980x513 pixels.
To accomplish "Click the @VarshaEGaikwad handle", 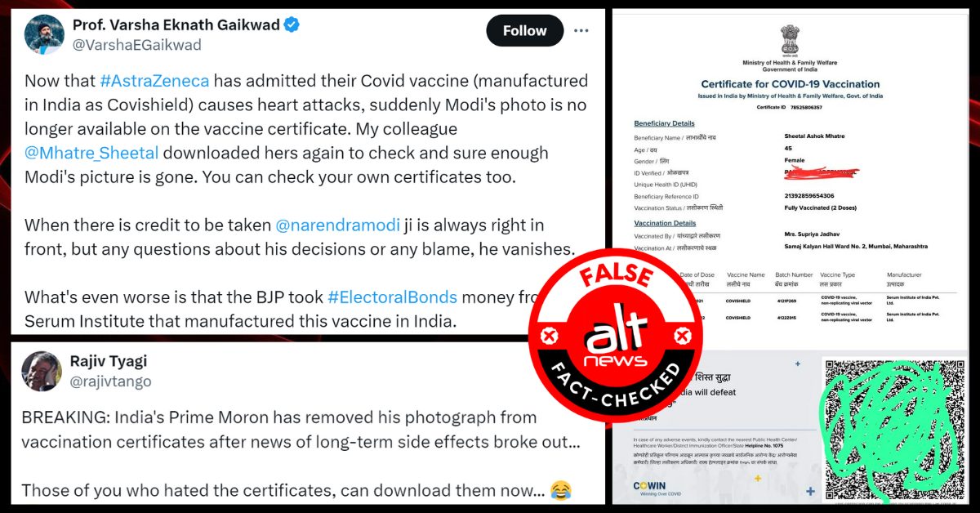I will [x=136, y=45].
